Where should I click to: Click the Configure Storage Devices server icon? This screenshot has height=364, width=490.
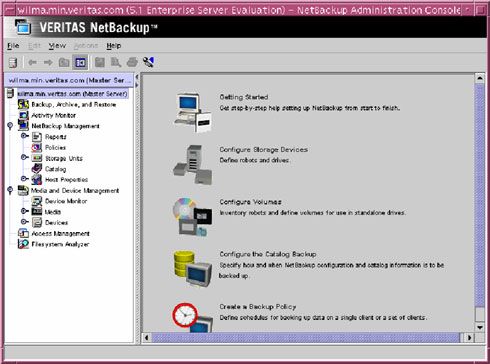point(193,165)
